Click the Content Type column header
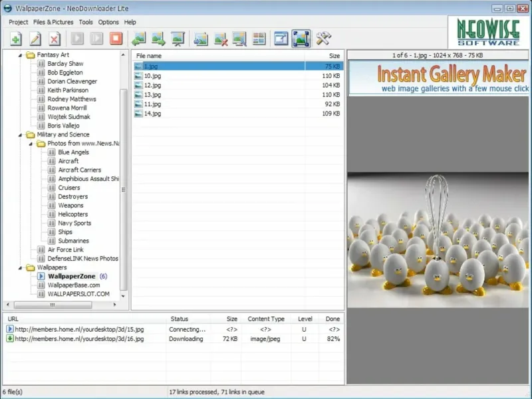532x399 pixels. pos(266,319)
